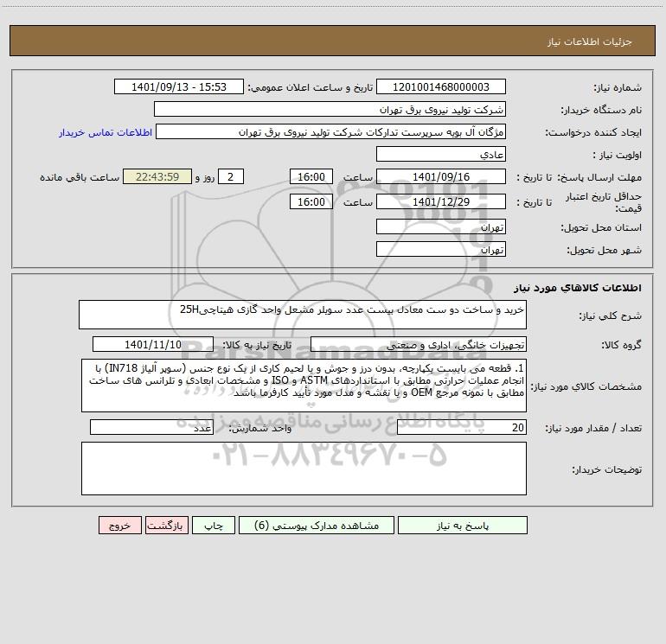Click the price validity time 16:00 field
666x644 pixels.
tap(311, 201)
